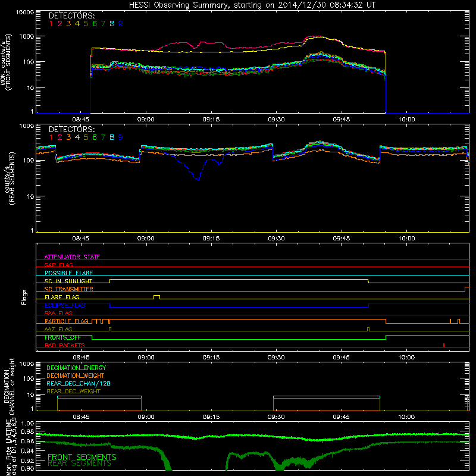476x476 pixels.
Task: Click the ATTENUATOR_STATE flag label
Action: point(72,257)
